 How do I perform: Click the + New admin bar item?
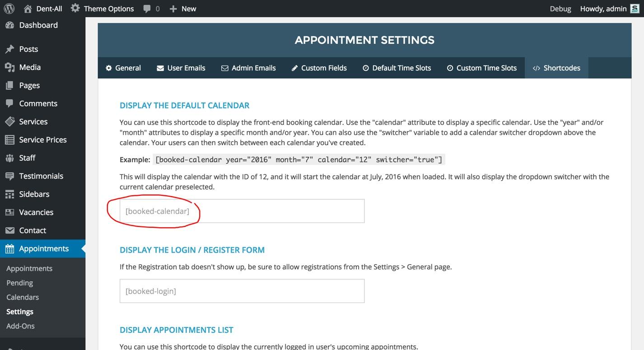coord(182,9)
